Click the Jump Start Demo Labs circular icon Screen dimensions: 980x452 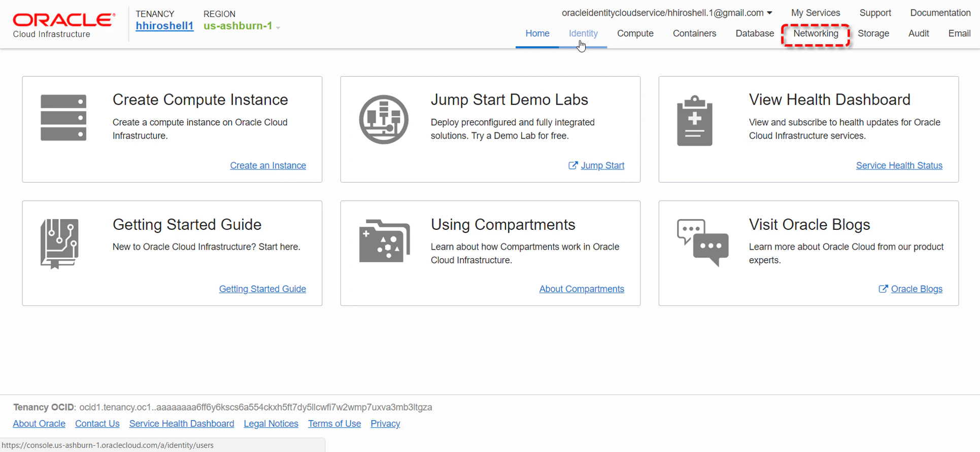point(384,120)
